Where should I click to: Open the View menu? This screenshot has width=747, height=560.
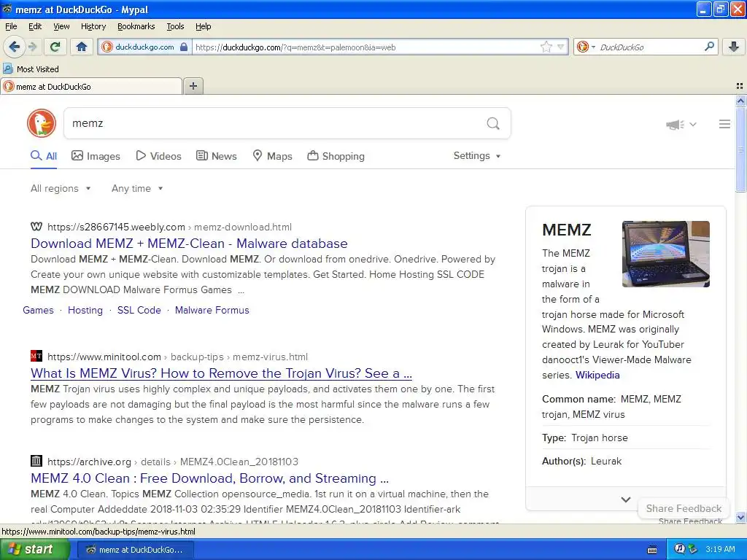tap(61, 26)
